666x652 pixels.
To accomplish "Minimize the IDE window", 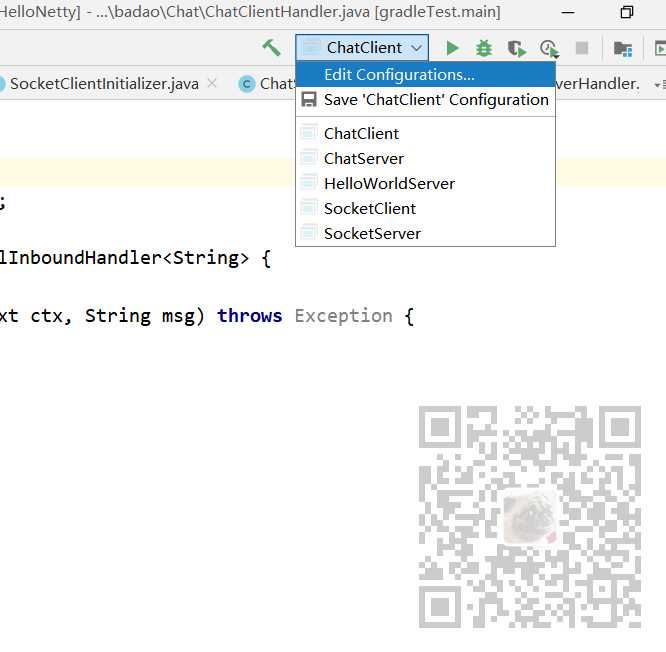I will (x=567, y=12).
